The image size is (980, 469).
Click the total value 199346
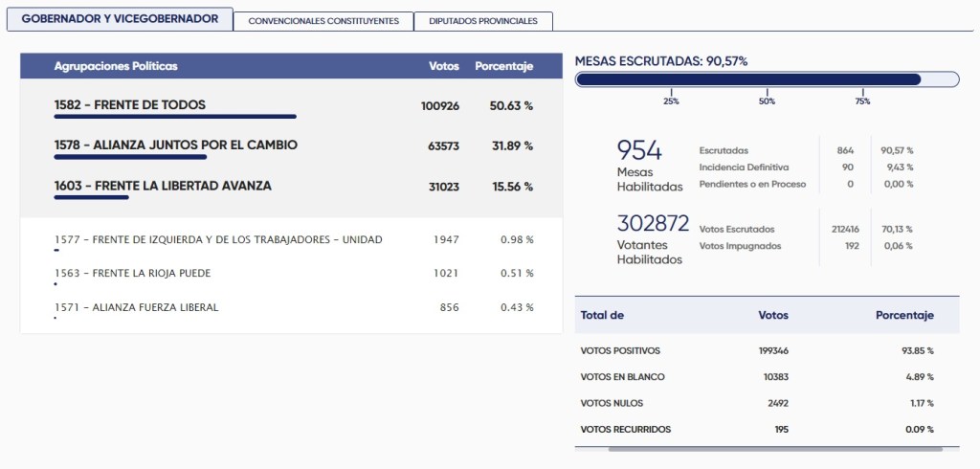(x=773, y=351)
